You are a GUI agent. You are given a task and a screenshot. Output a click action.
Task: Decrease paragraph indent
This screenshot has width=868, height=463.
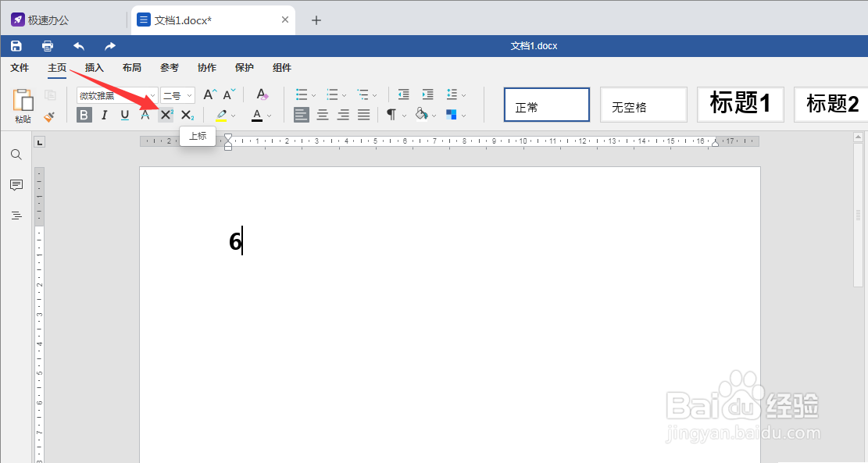pos(404,94)
